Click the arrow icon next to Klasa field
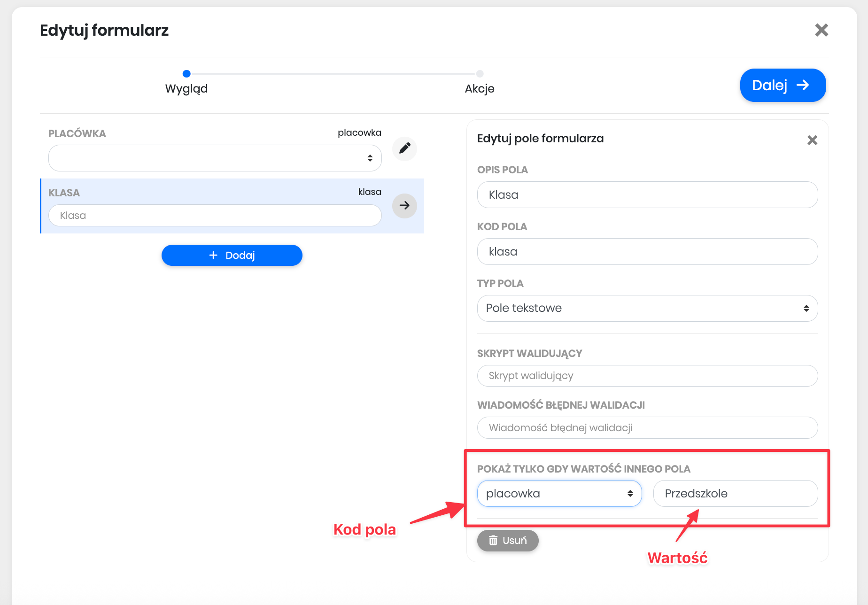The width and height of the screenshot is (868, 605). click(404, 205)
